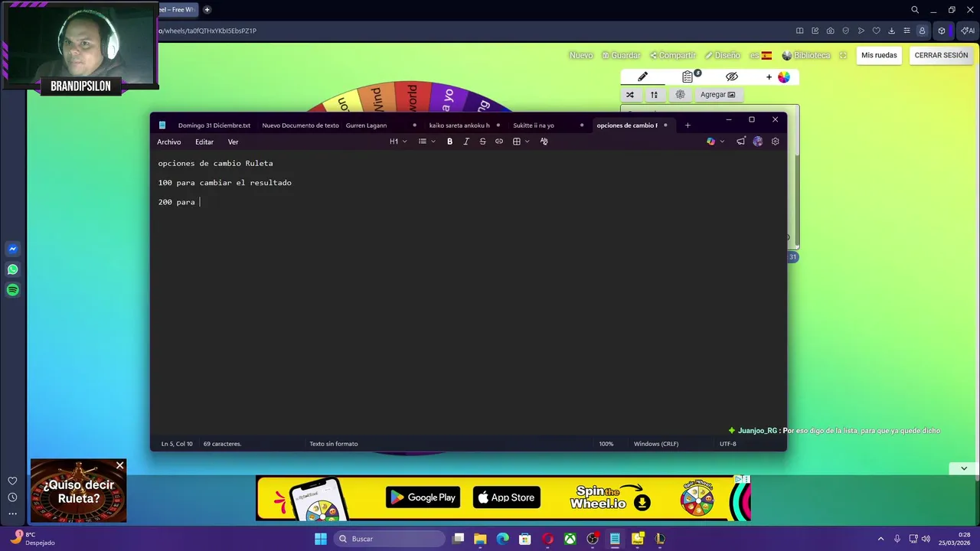Open File Explorer from taskbar
980x551 pixels.
pyautogui.click(x=480, y=539)
